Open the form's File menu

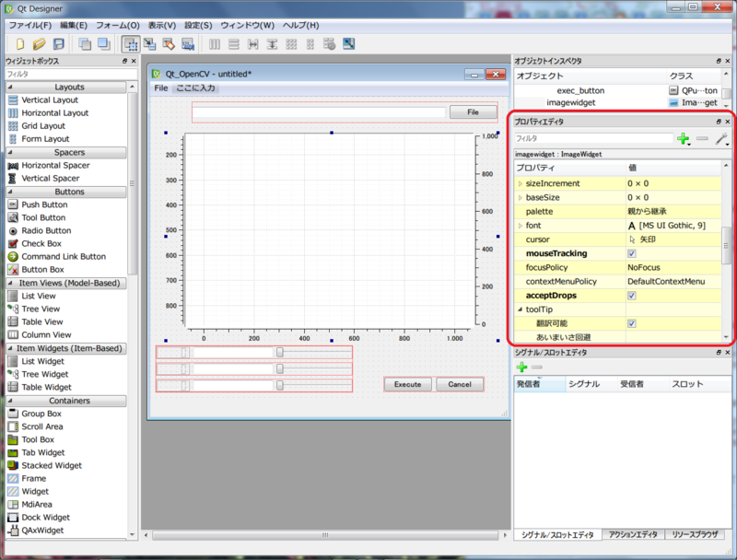pos(160,87)
